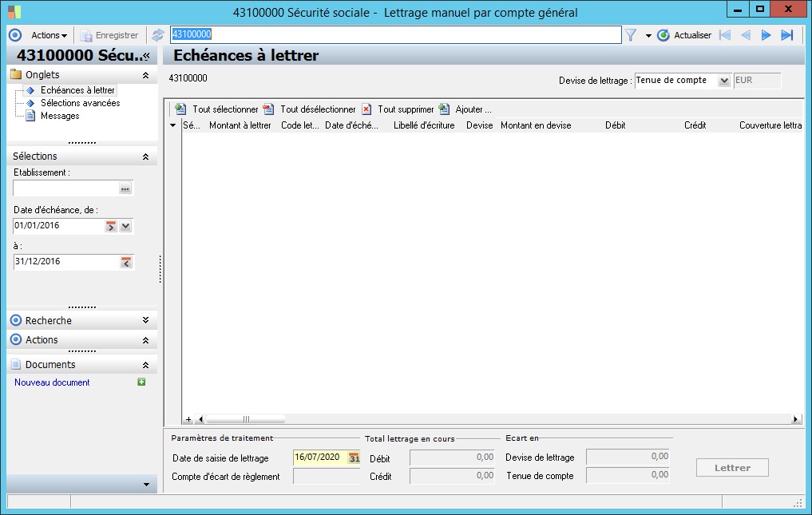
Task: Go to last record arrow
Action: click(787, 35)
